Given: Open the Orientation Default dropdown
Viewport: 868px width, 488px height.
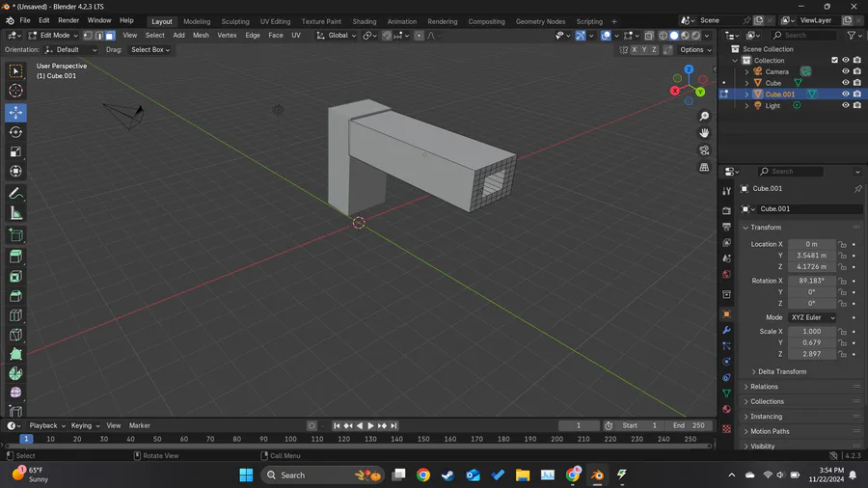Looking at the screenshot, I should [70, 50].
